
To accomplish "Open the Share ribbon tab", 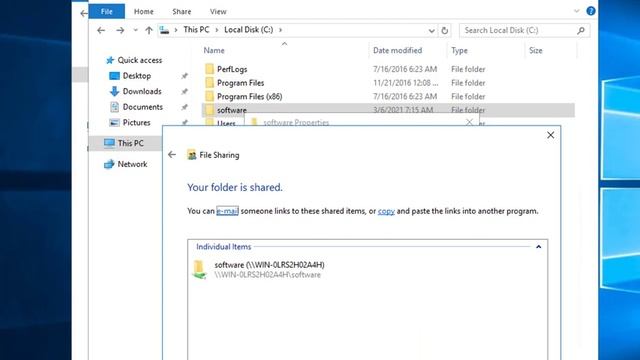I will [182, 12].
